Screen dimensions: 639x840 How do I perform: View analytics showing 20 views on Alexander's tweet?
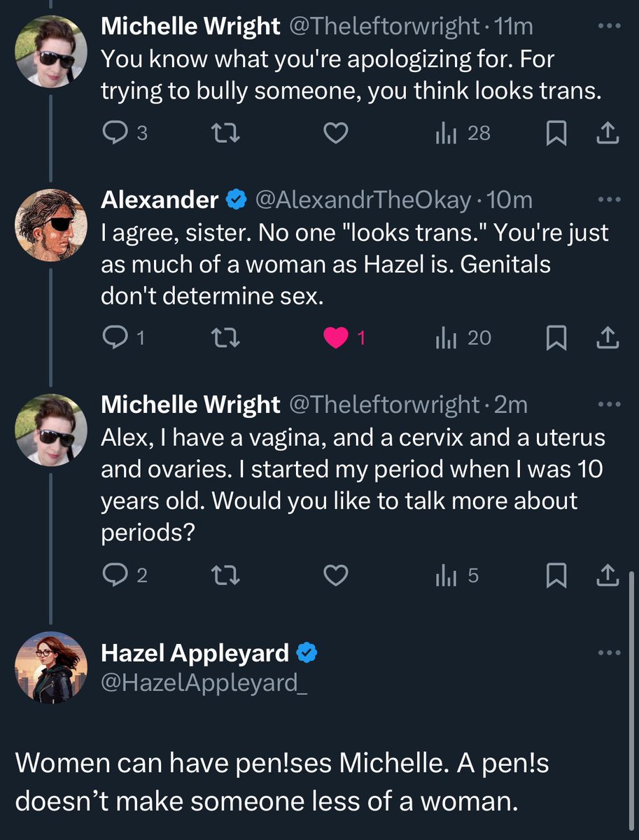click(x=463, y=338)
